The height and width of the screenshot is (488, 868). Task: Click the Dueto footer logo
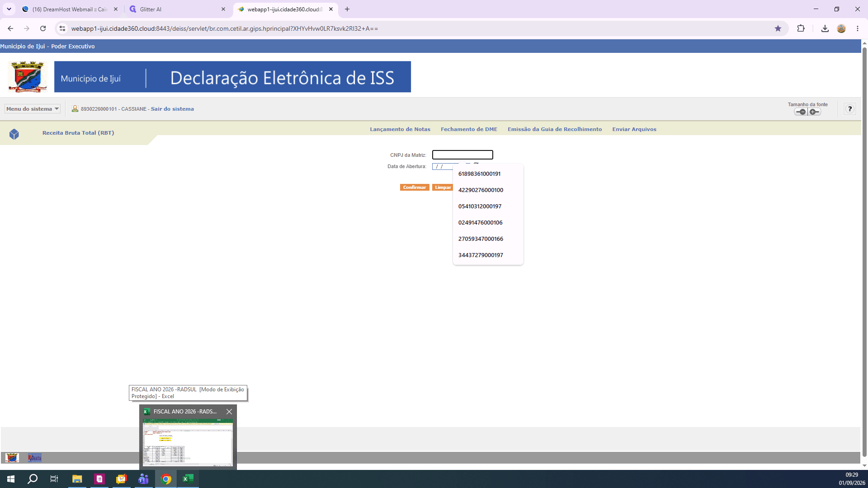pos(35,458)
